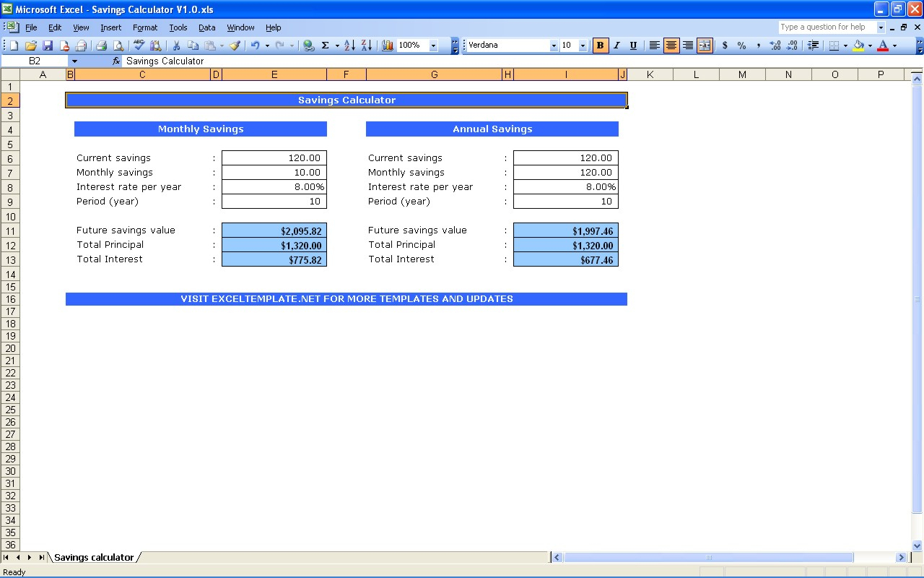The image size is (924, 578).
Task: Select the Savings calculator sheet tab
Action: tap(94, 557)
